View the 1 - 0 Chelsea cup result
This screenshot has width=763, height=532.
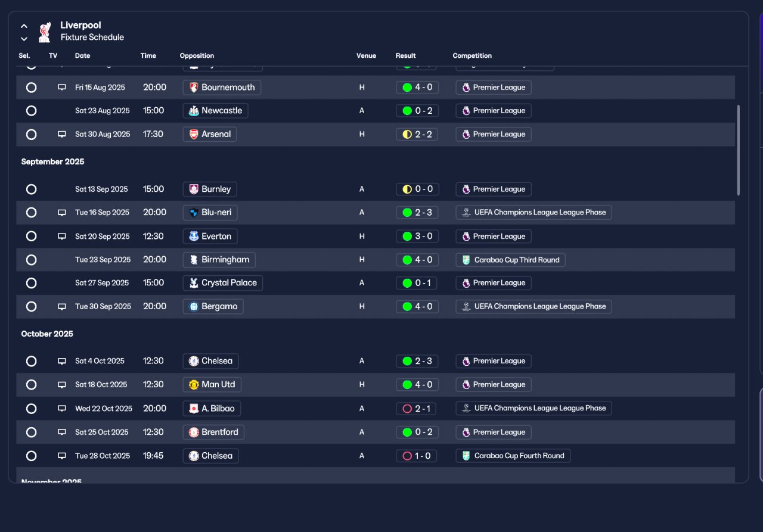click(417, 456)
